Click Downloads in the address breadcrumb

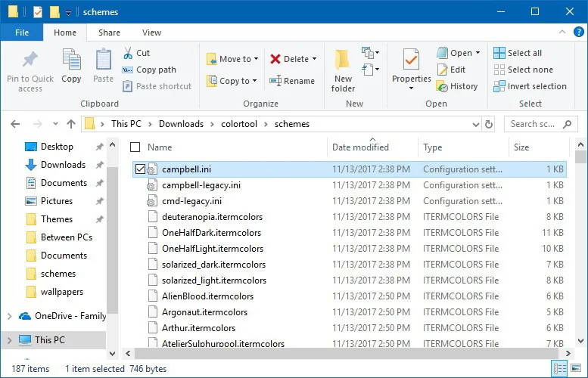[181, 124]
